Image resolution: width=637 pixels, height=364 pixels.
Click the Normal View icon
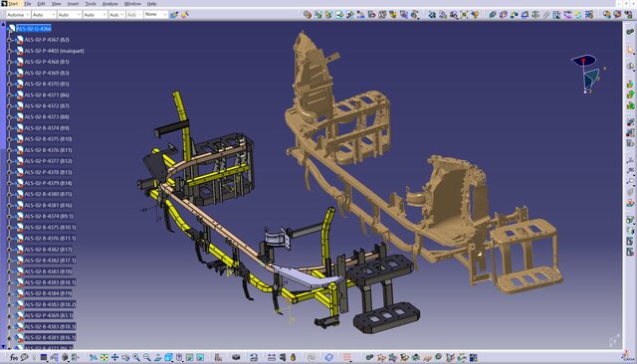click(x=157, y=357)
